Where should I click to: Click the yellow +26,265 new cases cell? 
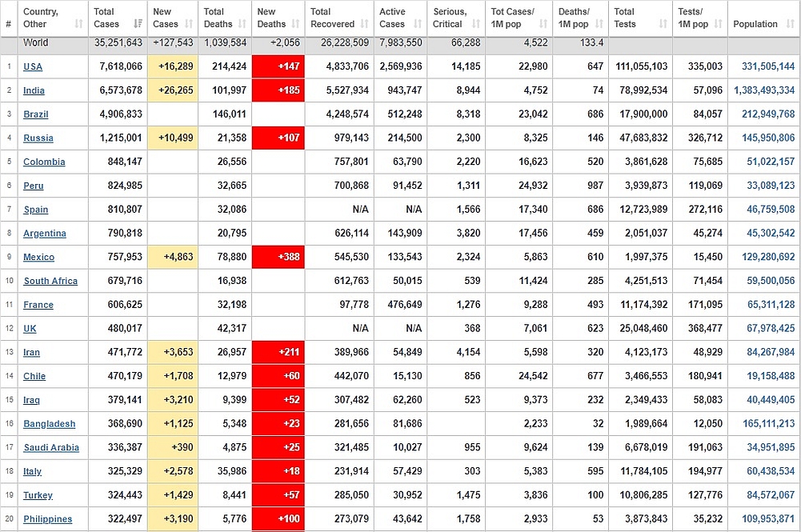coord(173,90)
